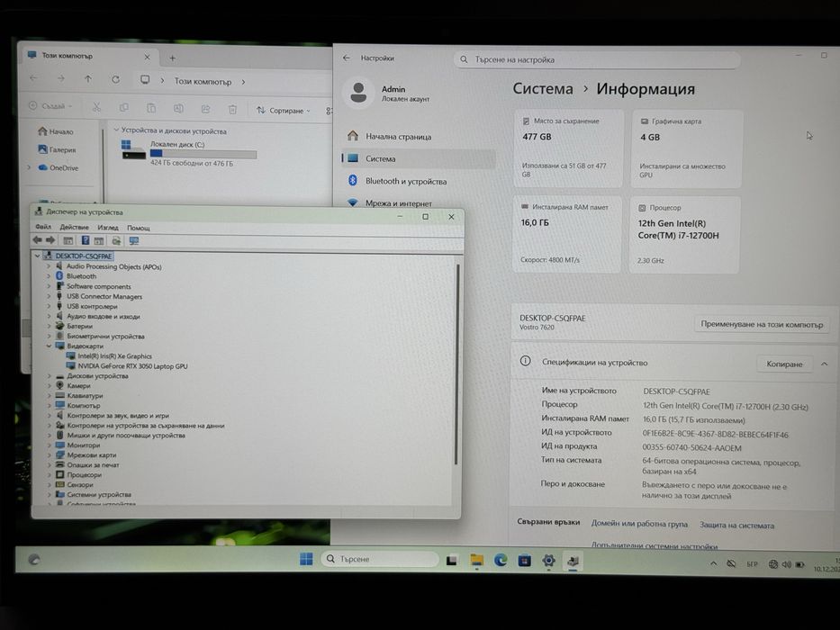Open Начало in File Explorer sidebar

(56, 131)
